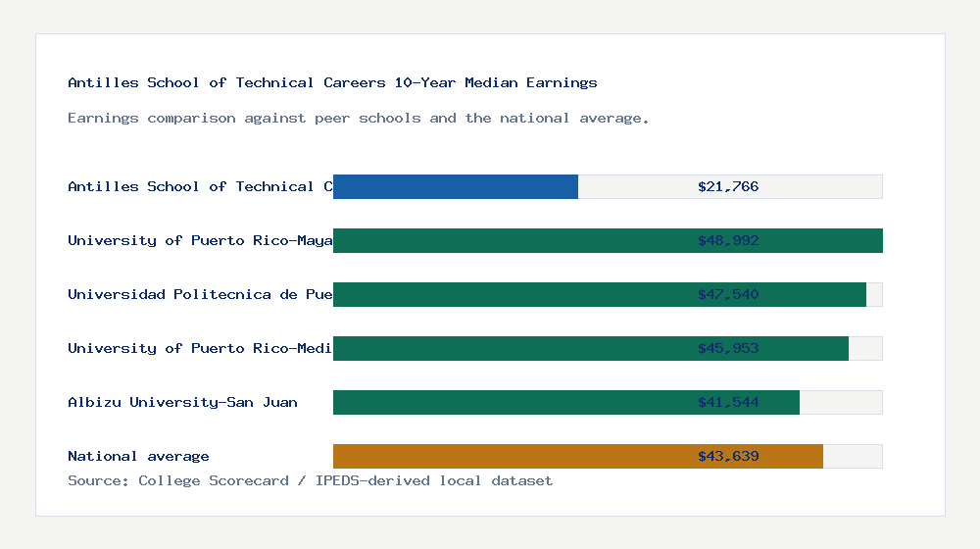This screenshot has width=980, height=549.
Task: Click the $47,540 value
Action: click(728, 294)
